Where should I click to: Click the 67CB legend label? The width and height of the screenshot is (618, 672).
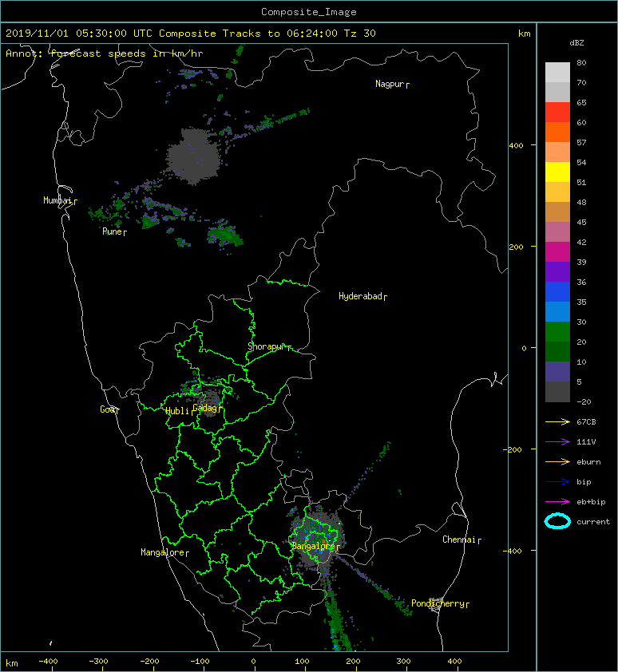586,421
